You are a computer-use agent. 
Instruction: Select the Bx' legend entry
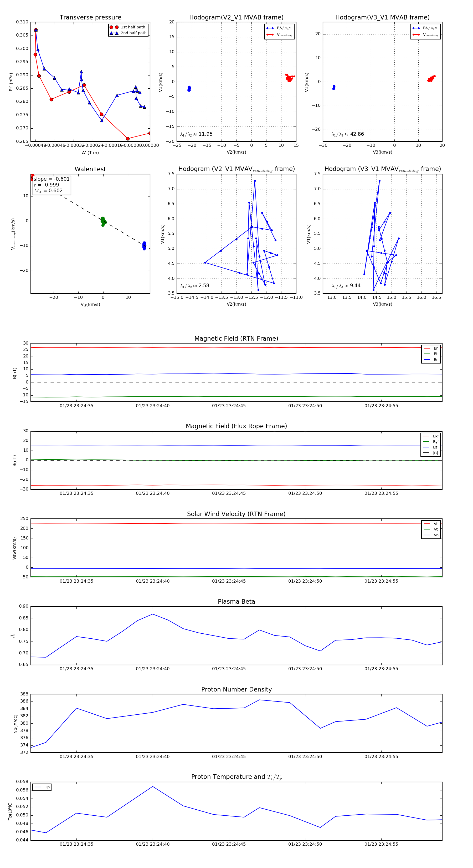click(x=431, y=436)
